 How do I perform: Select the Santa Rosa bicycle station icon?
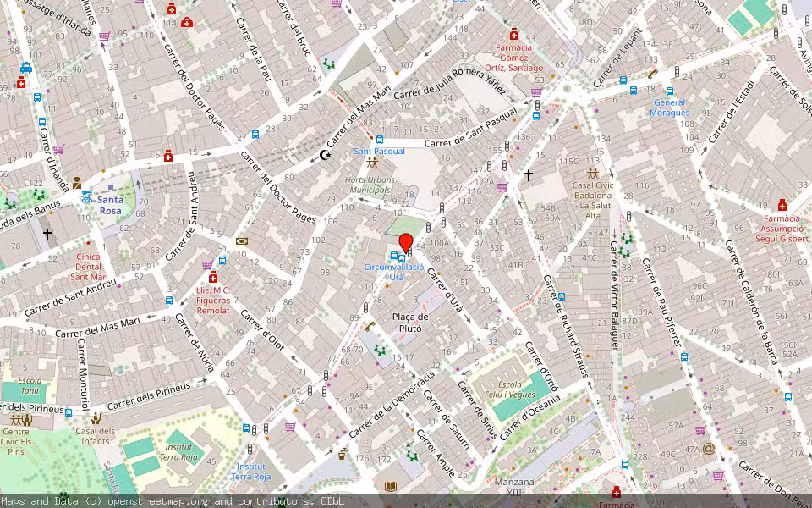click(87, 196)
